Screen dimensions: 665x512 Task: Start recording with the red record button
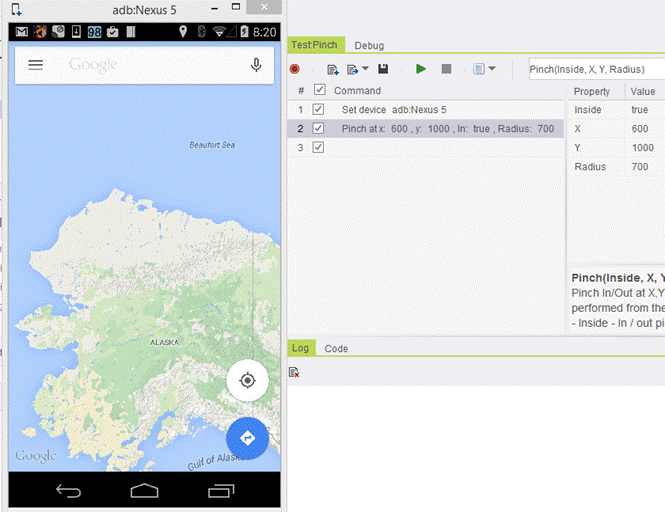(294, 69)
